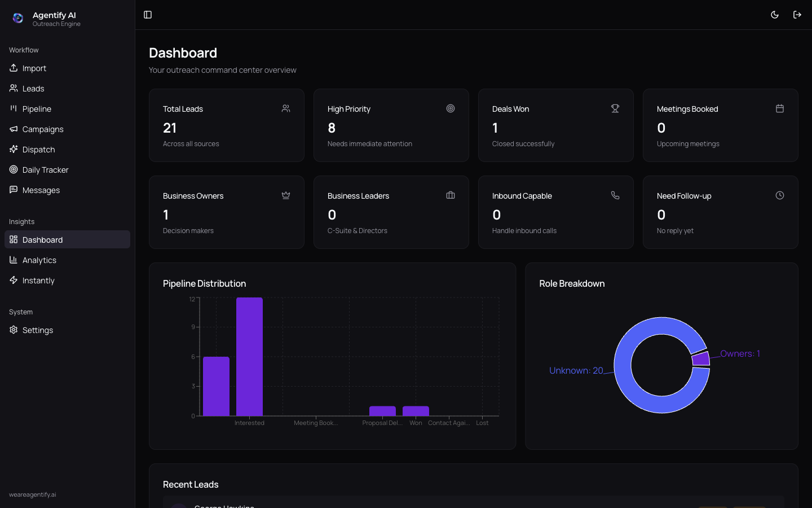Image resolution: width=812 pixels, height=508 pixels.
Task: Open Messages from the sidebar
Action: (41, 190)
